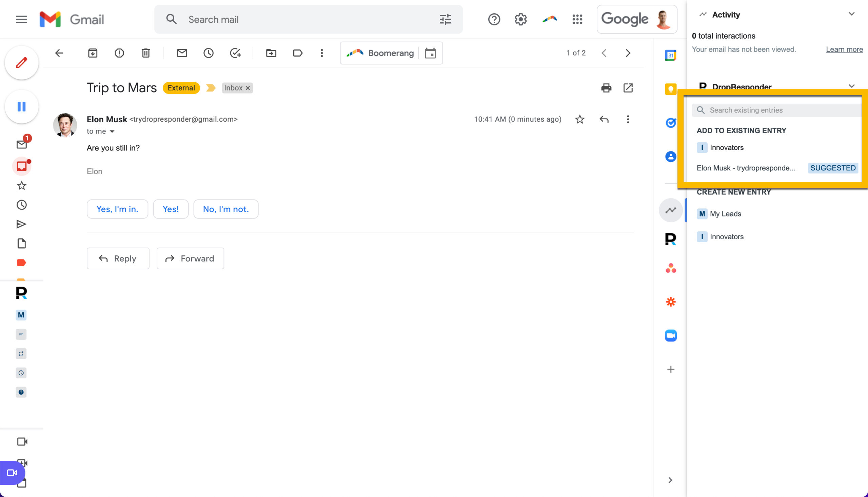Open Google Tasks side panel
This screenshot has height=497, width=868.
click(671, 123)
